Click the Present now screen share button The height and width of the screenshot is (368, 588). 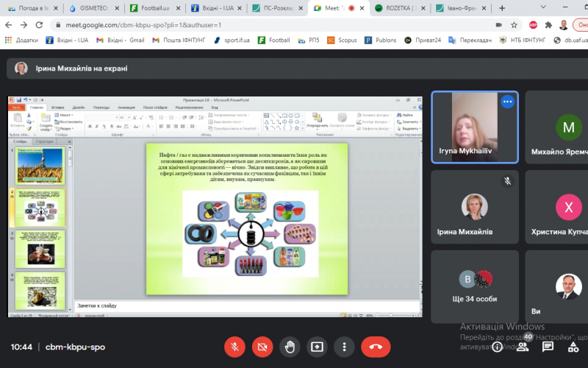tap(317, 347)
